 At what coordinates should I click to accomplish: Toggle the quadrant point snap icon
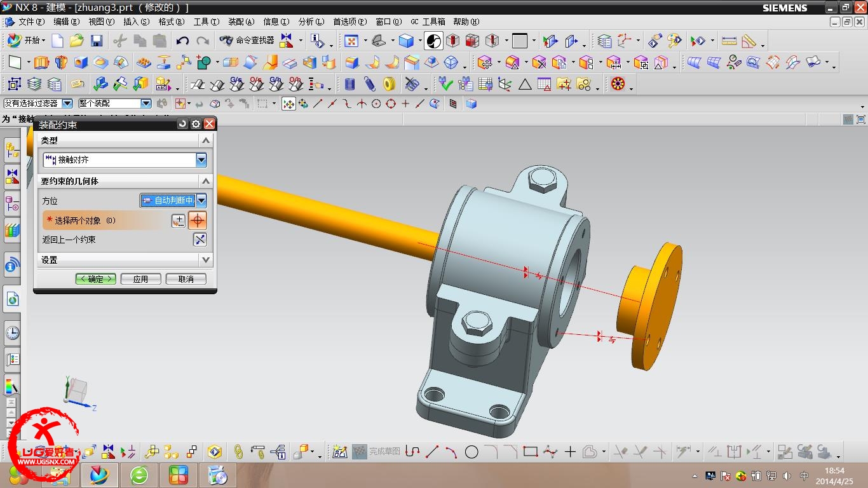pyautogui.click(x=391, y=104)
